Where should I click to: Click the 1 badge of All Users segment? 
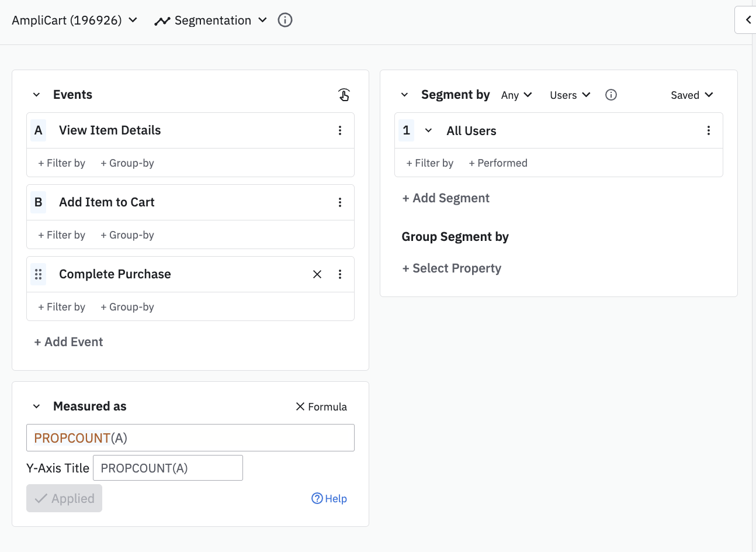point(407,130)
